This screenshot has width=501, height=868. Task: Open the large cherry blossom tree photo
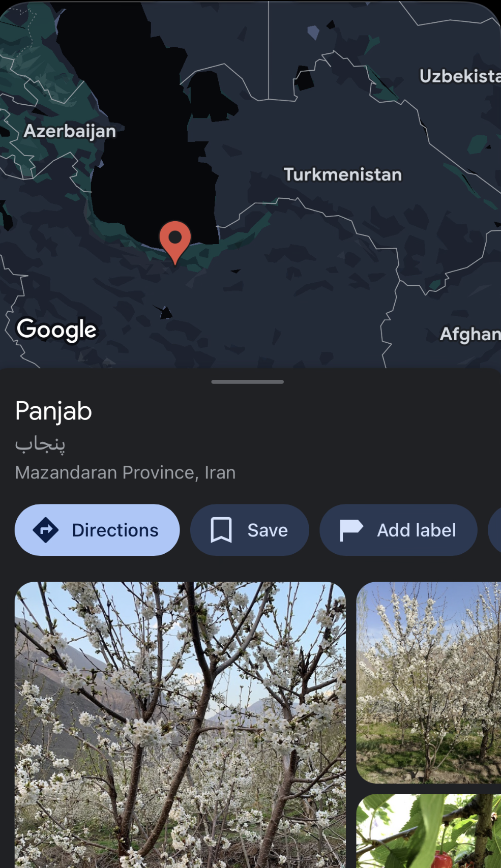pos(180,725)
